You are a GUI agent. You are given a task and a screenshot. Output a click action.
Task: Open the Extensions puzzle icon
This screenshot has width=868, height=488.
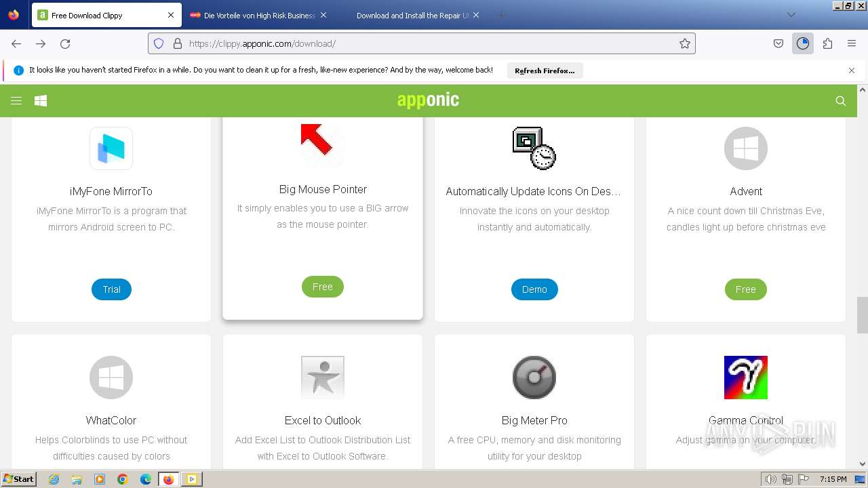827,43
